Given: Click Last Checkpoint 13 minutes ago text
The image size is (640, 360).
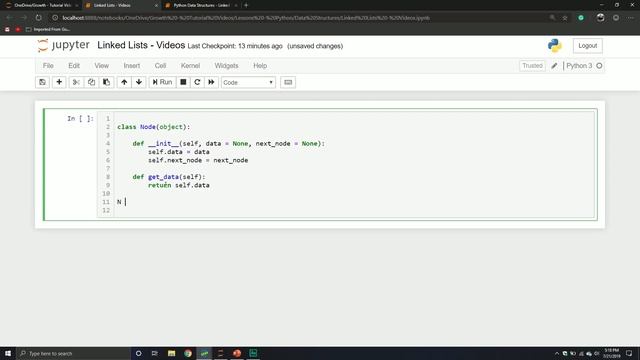Looking at the screenshot, I should (235, 46).
